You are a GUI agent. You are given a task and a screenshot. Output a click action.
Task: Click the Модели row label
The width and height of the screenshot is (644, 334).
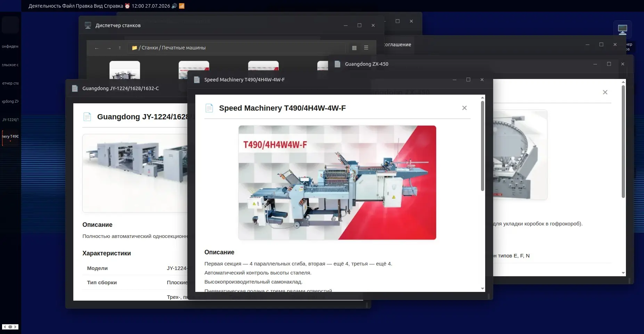(97, 268)
